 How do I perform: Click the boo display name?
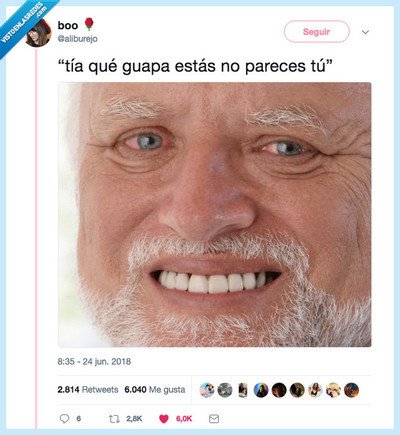tap(68, 25)
